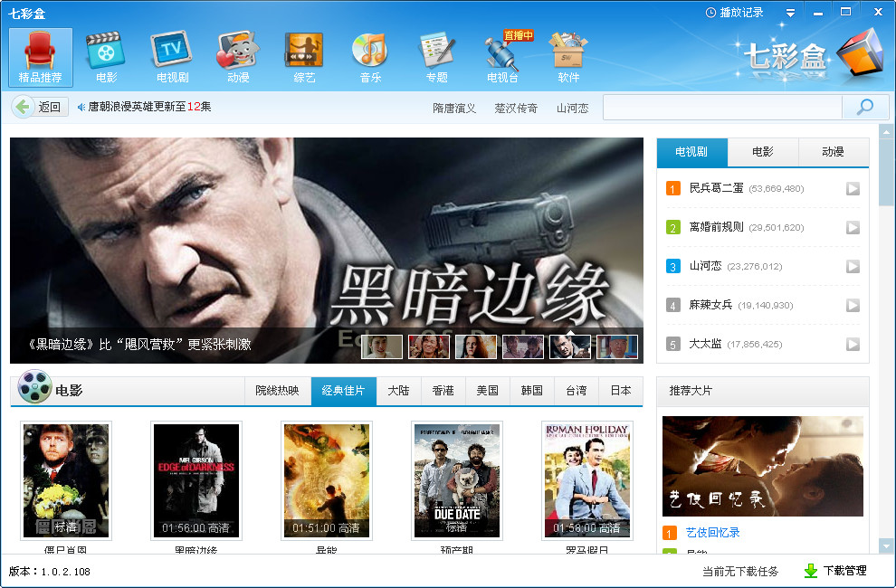Open the 音乐 music category

click(x=370, y=57)
